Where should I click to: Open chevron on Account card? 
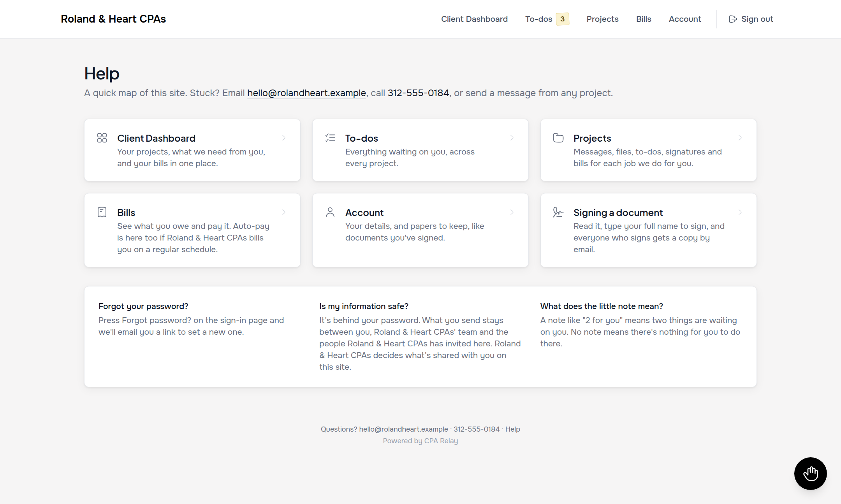click(512, 212)
